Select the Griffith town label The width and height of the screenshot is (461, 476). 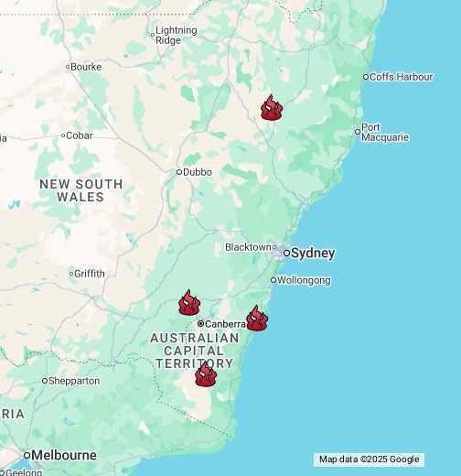tap(90, 274)
